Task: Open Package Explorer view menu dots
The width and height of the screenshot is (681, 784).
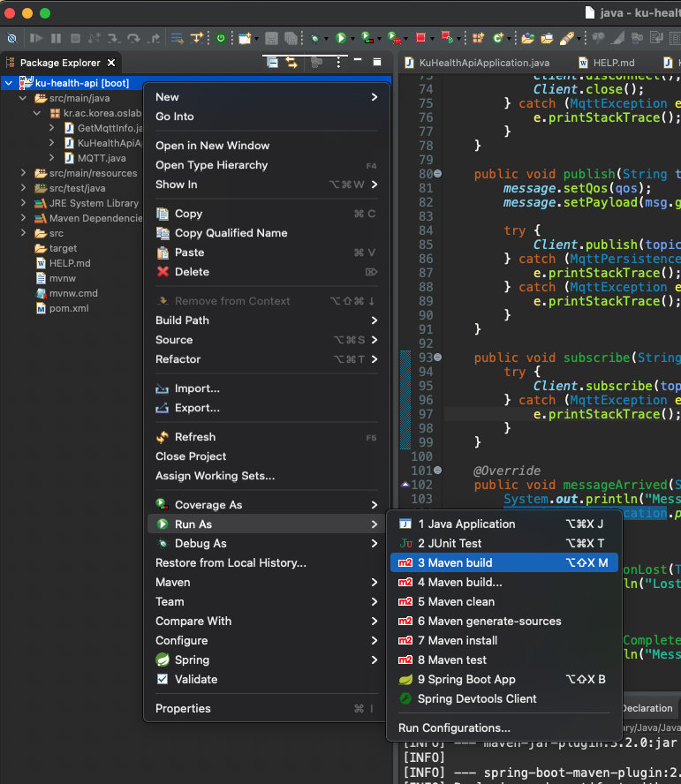Action: [339, 63]
